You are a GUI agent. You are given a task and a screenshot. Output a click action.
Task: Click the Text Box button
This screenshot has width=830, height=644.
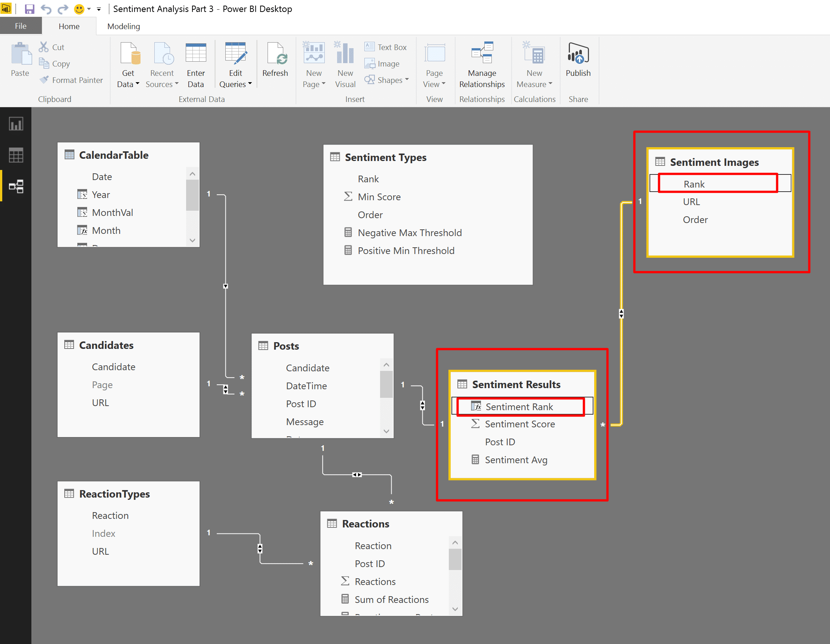pyautogui.click(x=385, y=47)
